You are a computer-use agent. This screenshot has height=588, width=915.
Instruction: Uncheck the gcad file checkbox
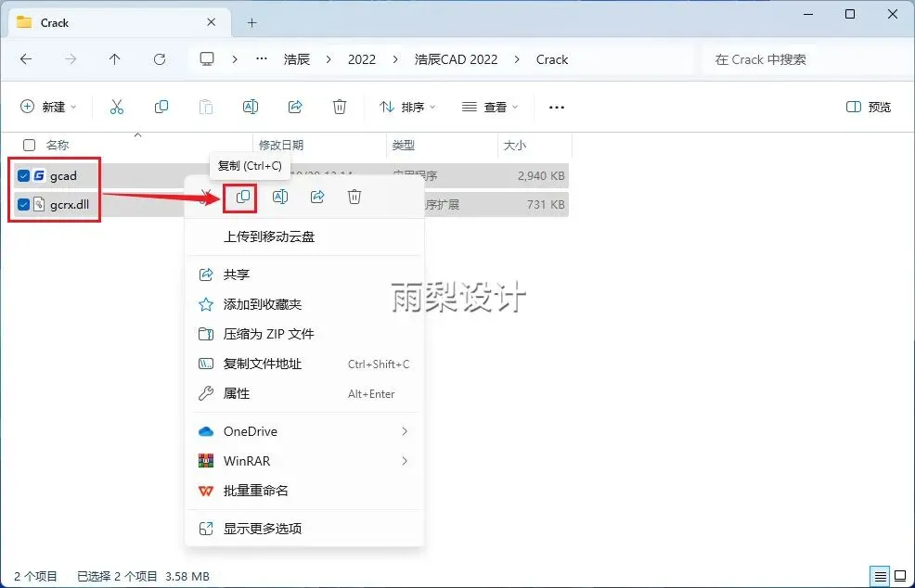coord(23,175)
